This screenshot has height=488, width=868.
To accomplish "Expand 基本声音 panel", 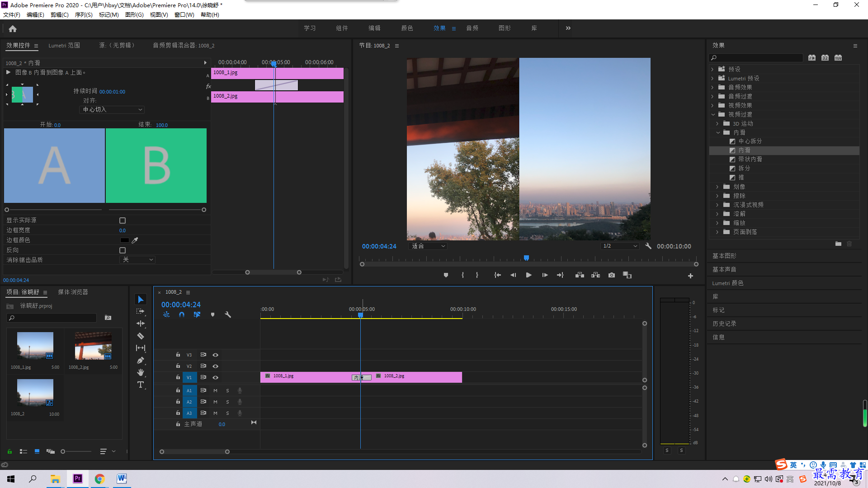I will click(x=724, y=269).
